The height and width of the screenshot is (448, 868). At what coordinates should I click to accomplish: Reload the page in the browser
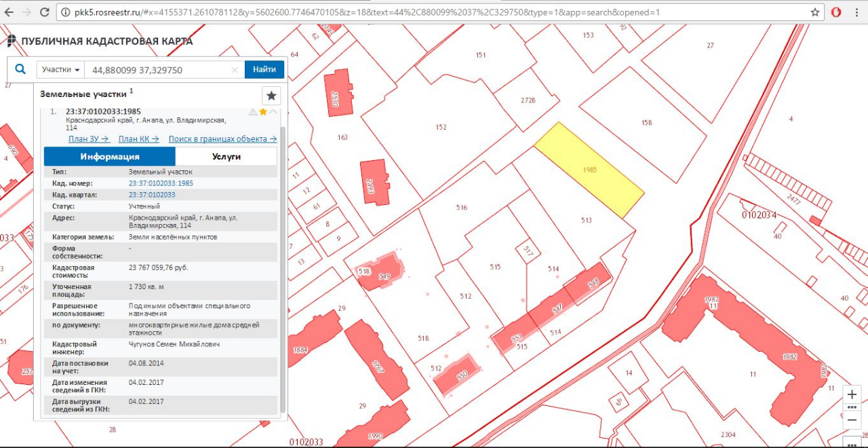point(45,12)
